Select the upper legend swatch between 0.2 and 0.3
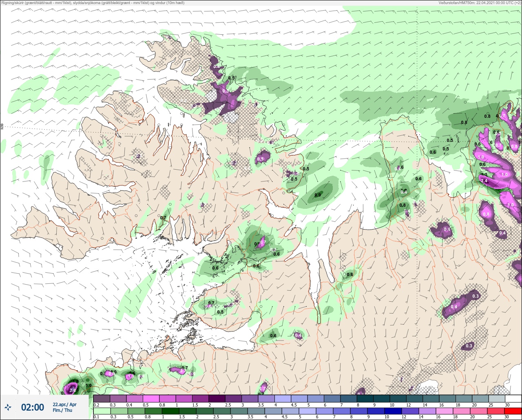The image size is (522, 420). tap(102, 398)
